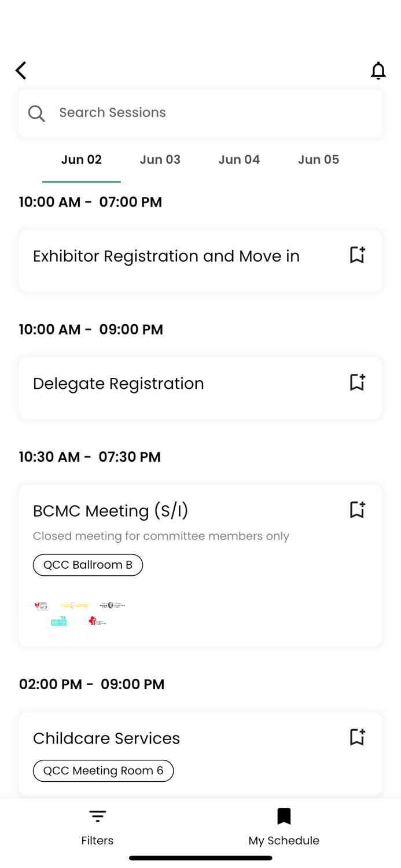
Task: Tap the My Schedule bookmark icon
Action: coord(284,816)
